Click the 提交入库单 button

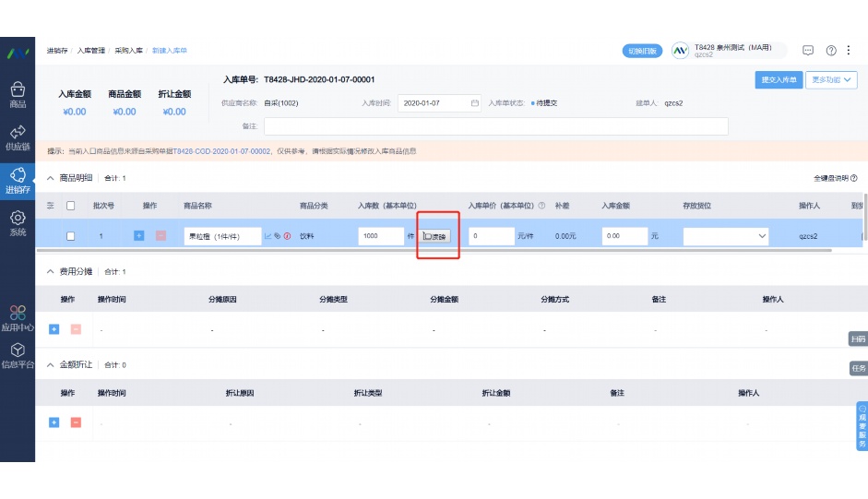[778, 80]
